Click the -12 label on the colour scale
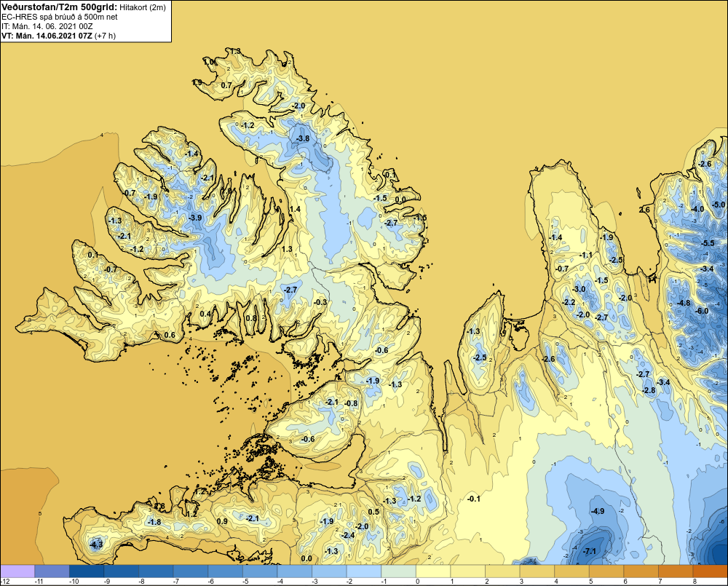The width and height of the screenshot is (728, 586). pos(5,582)
